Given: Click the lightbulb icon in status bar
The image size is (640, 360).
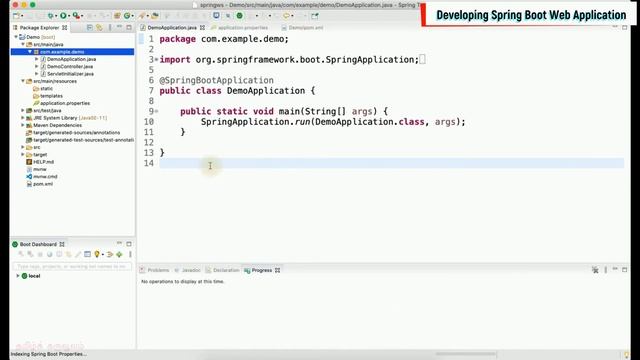Looking at the screenshot, I should pyautogui.click(x=627, y=355).
